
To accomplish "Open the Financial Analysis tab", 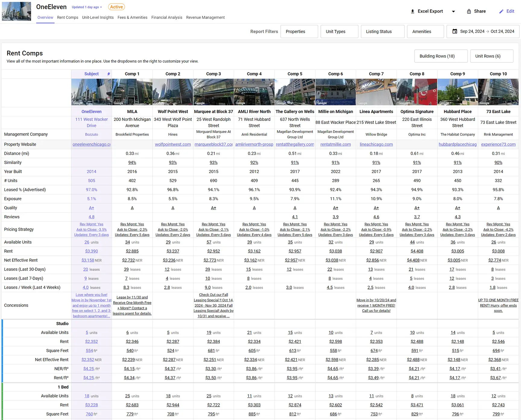I will point(167,17).
